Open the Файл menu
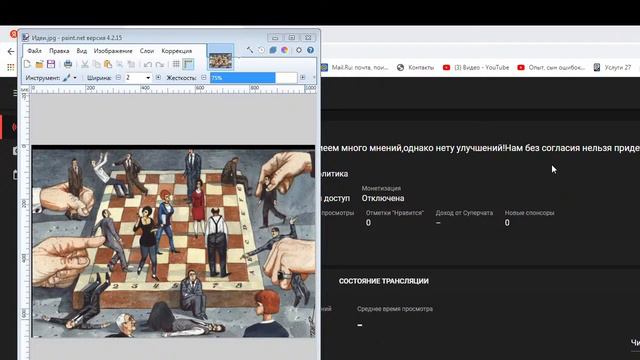 coord(35,51)
